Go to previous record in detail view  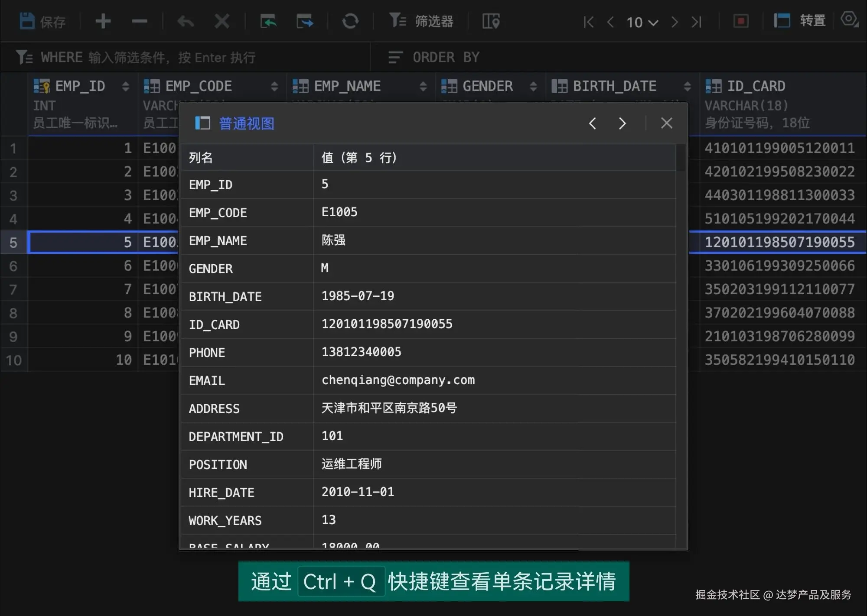pos(592,123)
